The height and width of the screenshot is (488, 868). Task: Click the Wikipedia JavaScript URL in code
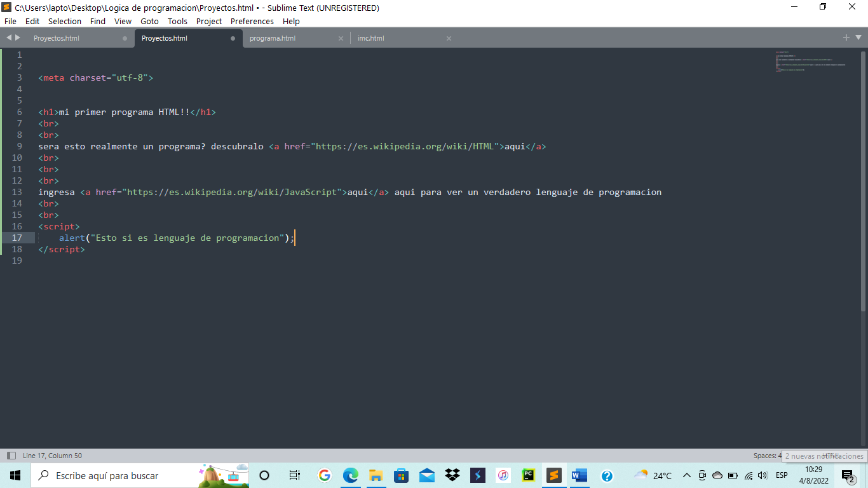pyautogui.click(x=232, y=192)
